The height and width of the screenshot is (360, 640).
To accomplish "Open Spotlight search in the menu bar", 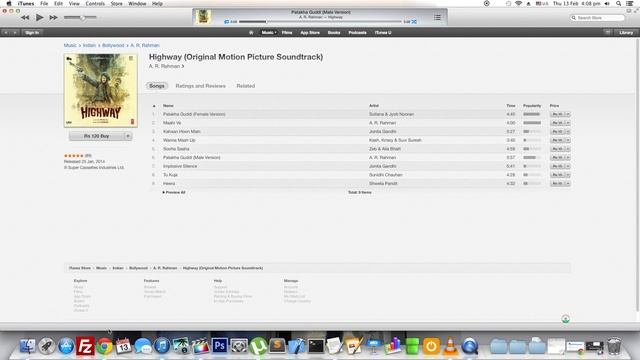I will (619, 3).
